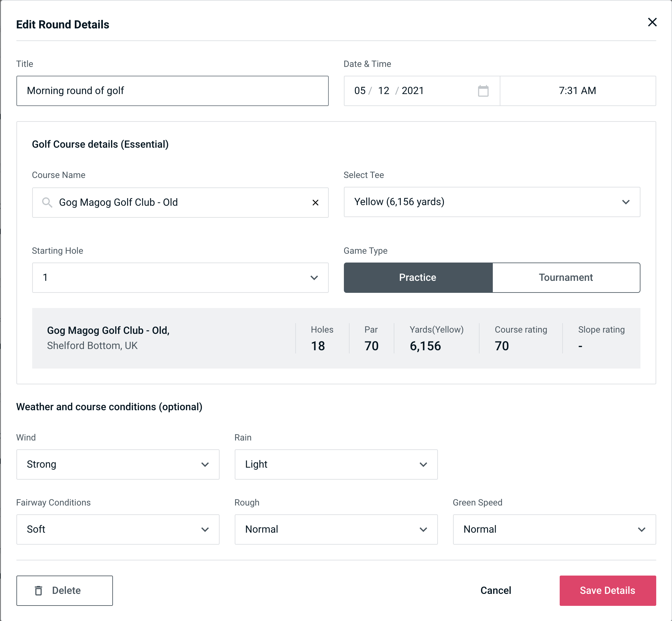672x621 pixels.
Task: Select the Rough condition dropdown
Action: [x=337, y=529]
